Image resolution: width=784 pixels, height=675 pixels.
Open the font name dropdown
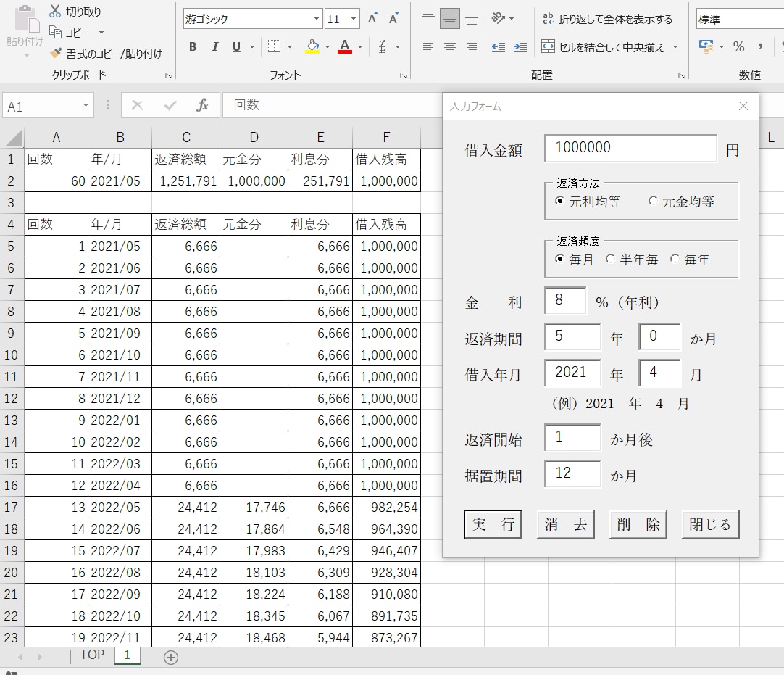click(x=316, y=19)
